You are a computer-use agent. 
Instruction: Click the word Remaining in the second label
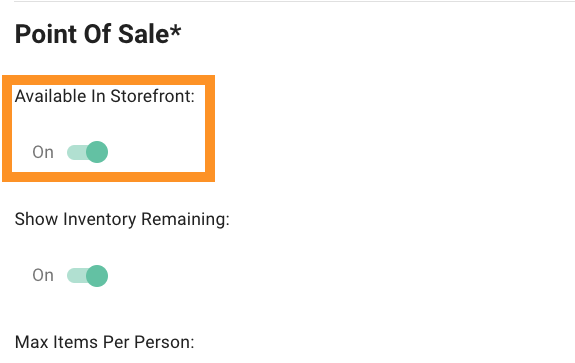186,219
